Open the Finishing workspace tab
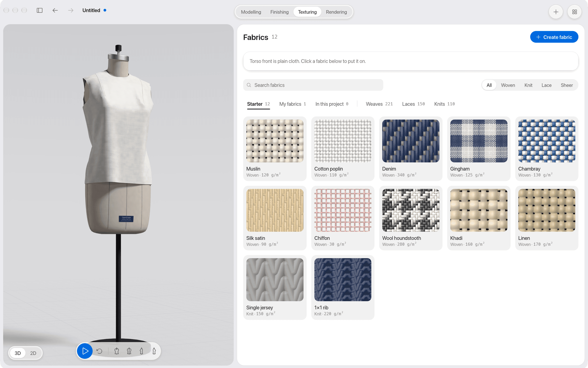588x368 pixels. pyautogui.click(x=279, y=12)
